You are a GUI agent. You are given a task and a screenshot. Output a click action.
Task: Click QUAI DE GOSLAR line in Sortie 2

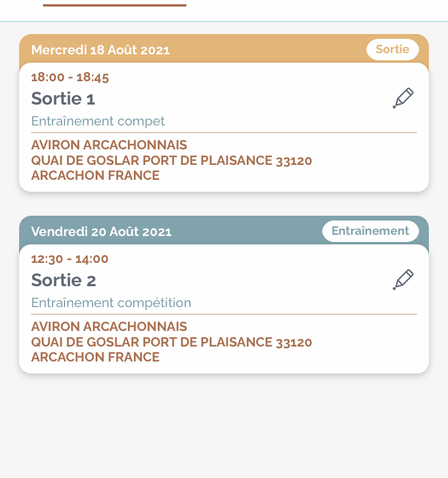coord(171,342)
